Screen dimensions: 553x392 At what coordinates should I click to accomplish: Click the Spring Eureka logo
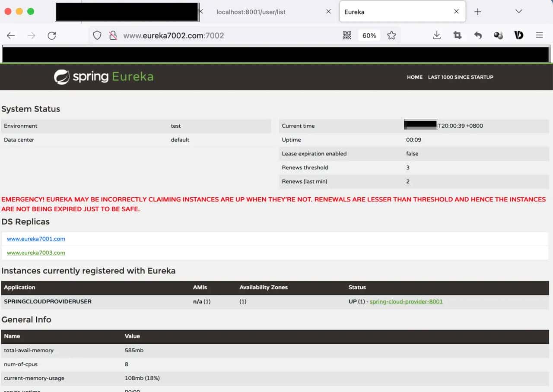click(x=104, y=77)
